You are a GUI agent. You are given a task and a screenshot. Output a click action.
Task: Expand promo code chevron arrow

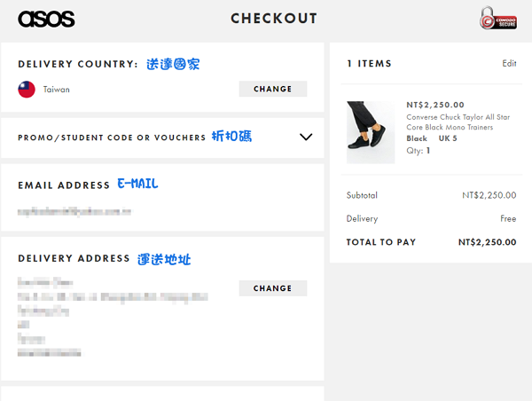[306, 137]
